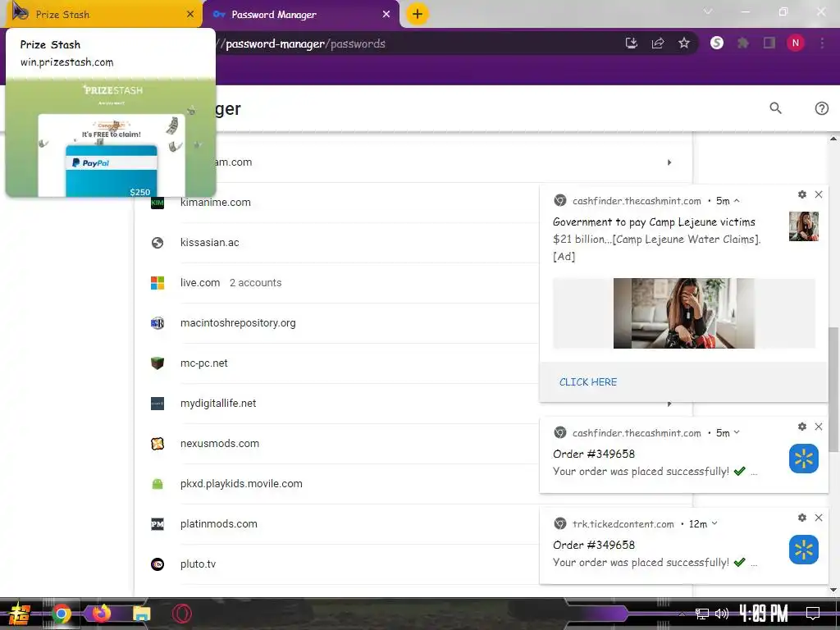Click the kimanime.com site favicon
The image size is (840, 630).
pyautogui.click(x=157, y=203)
